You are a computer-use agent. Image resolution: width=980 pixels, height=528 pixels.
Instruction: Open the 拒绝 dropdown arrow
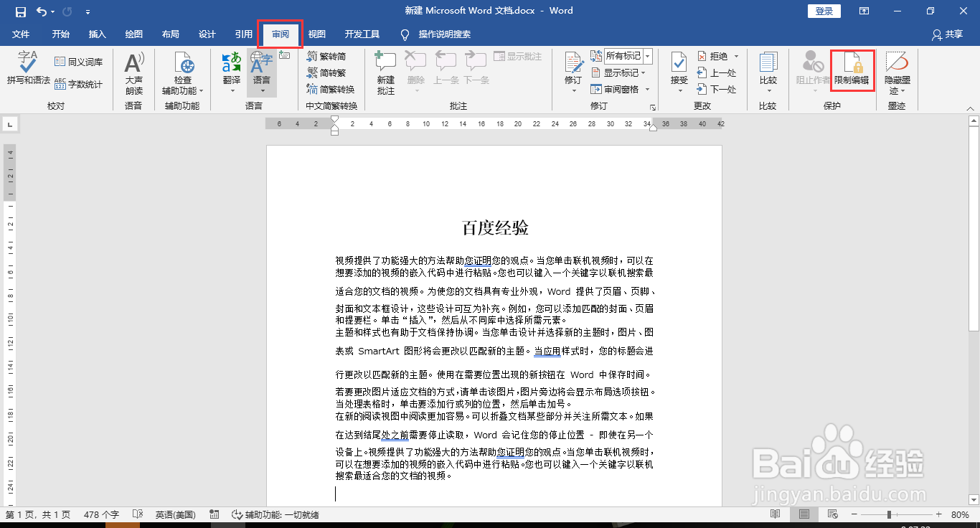click(736, 56)
